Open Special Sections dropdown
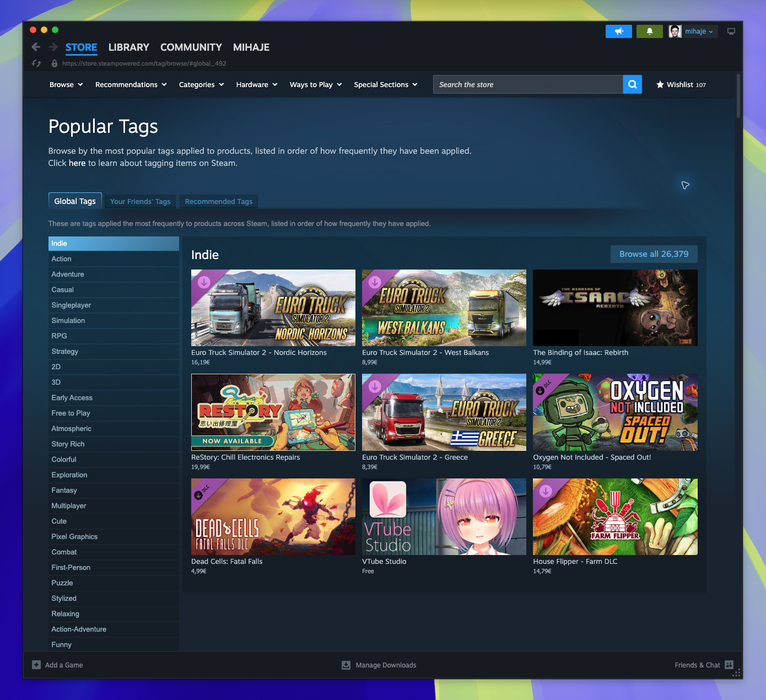The height and width of the screenshot is (700, 766). click(x=386, y=84)
